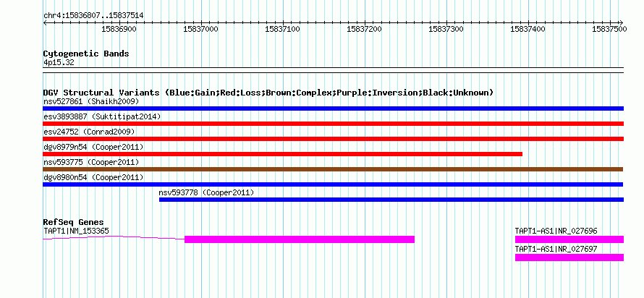Click the TAPT1 NM_153365 magenta exon block
644x298 pixels.
(300, 239)
